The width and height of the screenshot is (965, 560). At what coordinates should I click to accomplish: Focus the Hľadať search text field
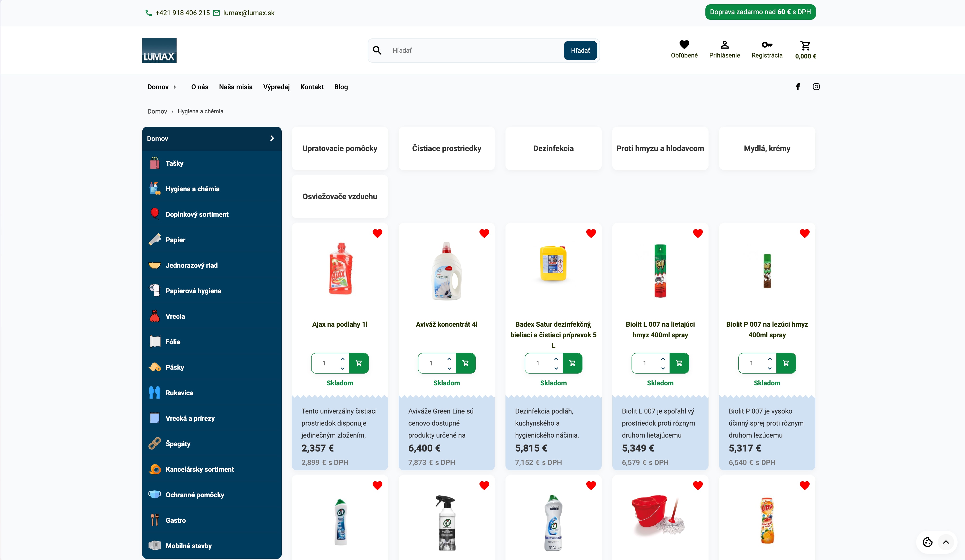(475, 51)
